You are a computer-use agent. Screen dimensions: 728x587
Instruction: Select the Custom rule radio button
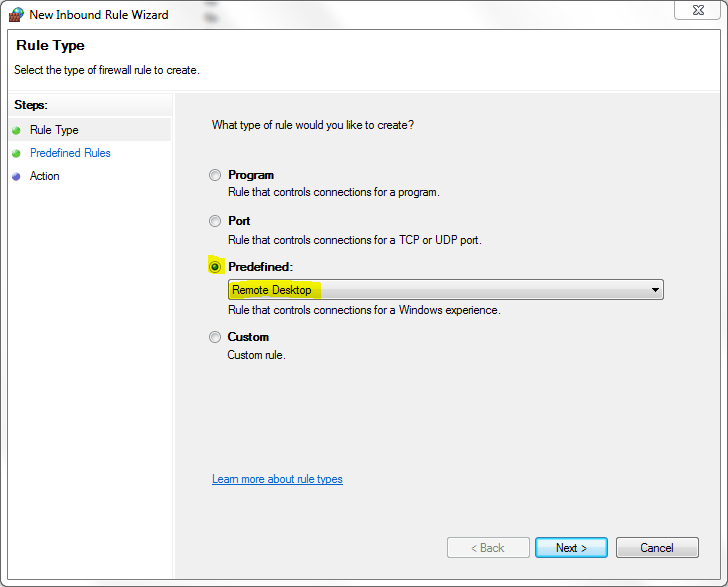pyautogui.click(x=214, y=337)
